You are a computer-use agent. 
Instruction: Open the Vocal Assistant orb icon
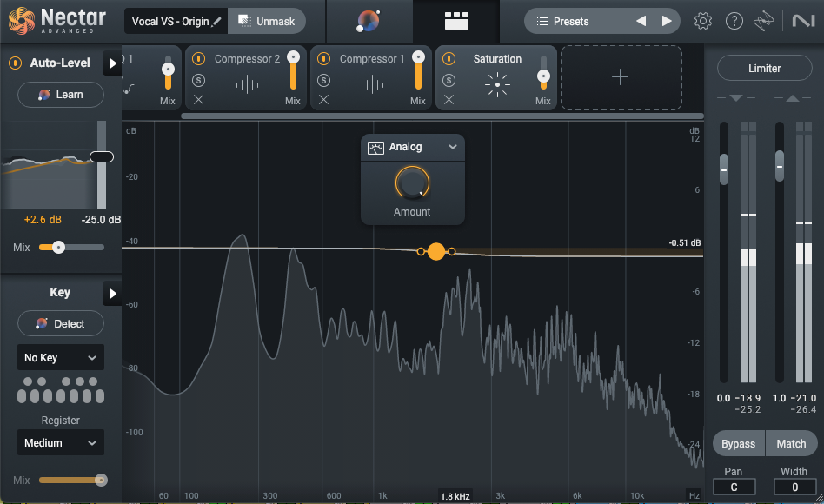(369, 21)
